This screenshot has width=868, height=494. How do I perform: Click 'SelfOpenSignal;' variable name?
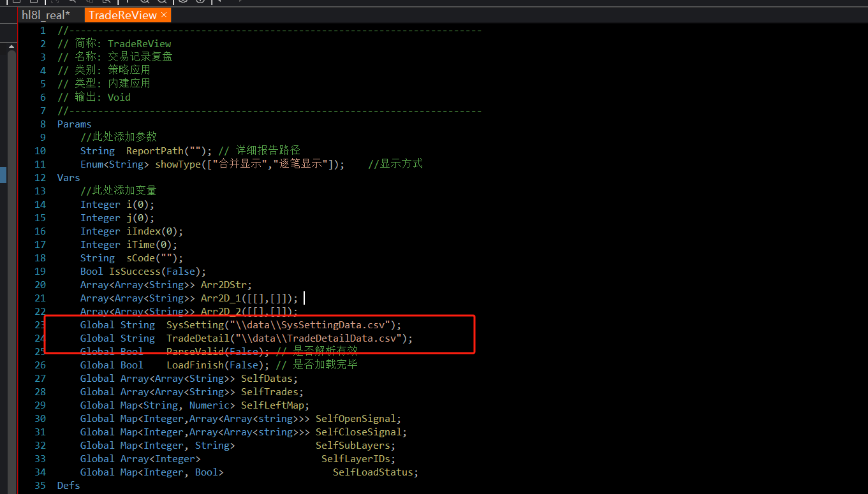click(358, 419)
